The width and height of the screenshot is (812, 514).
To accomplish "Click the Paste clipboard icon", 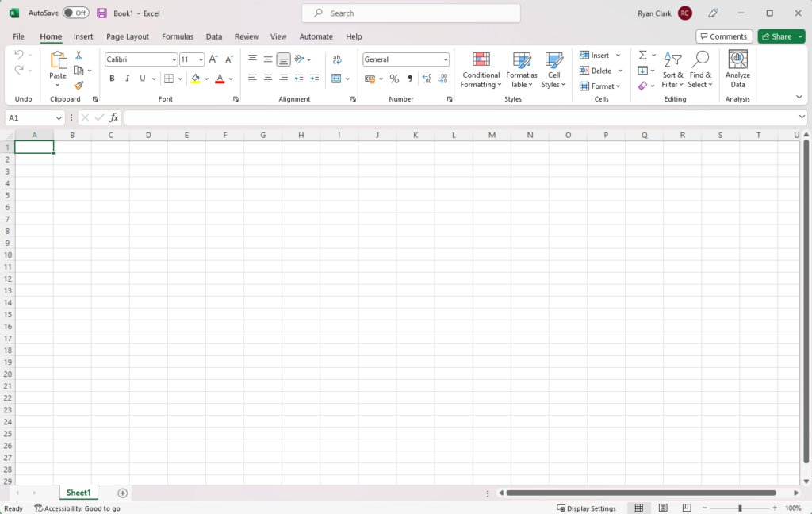I will coord(58,60).
